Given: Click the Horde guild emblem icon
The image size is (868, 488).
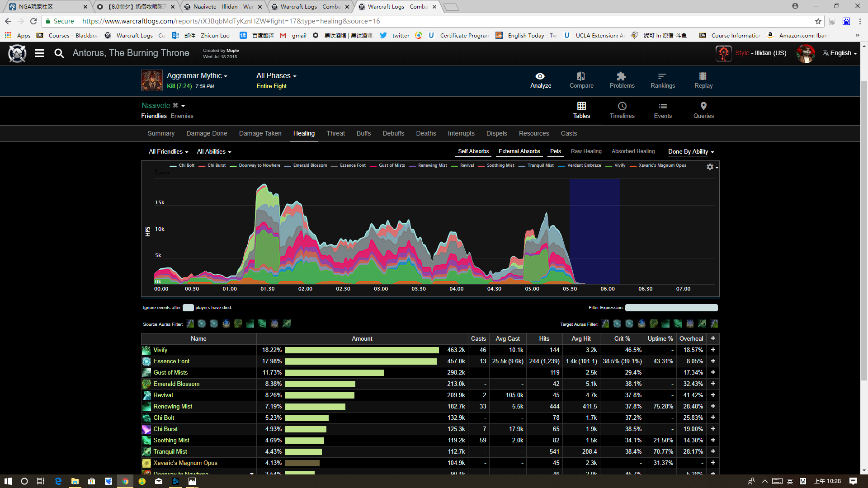Looking at the screenshot, I should click(723, 53).
